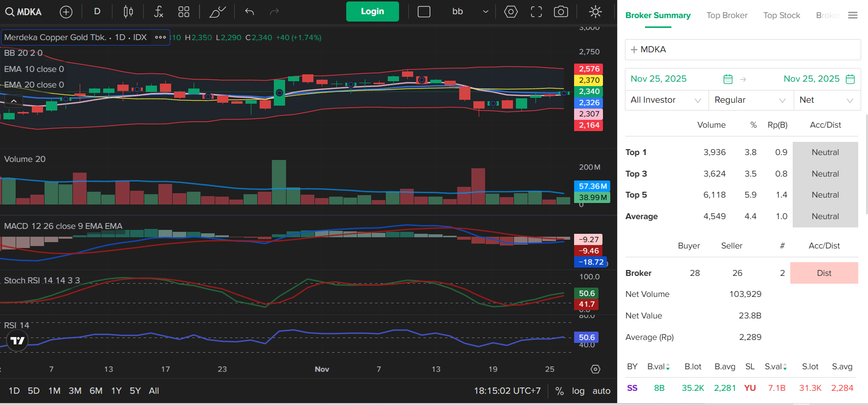868x405 pixels.
Task: Switch to the Top Broker tab
Action: tap(727, 16)
